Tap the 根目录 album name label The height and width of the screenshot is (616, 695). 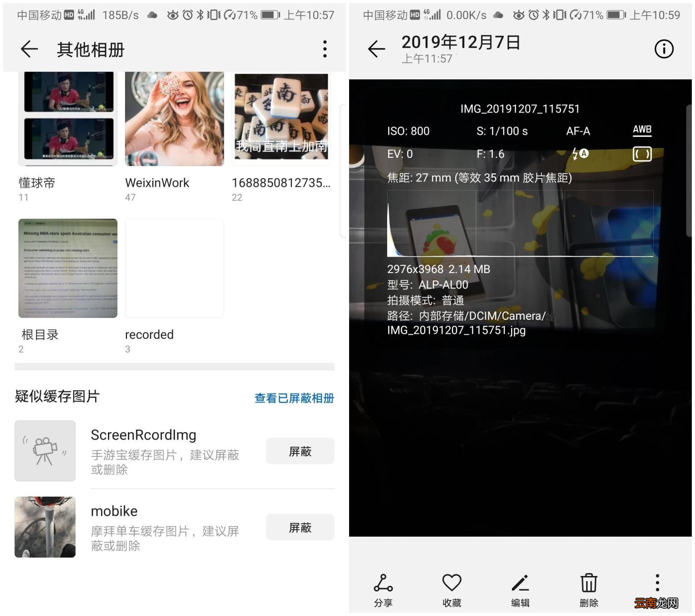tap(40, 335)
